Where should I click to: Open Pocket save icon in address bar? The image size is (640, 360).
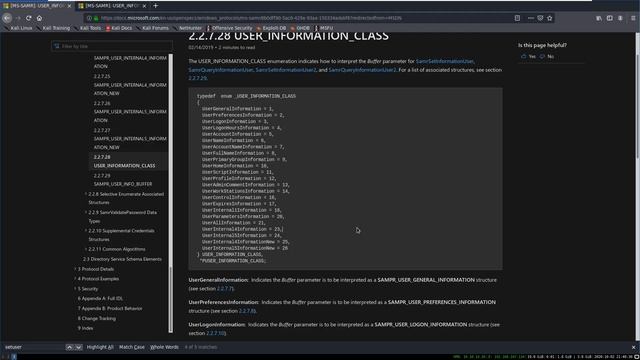click(540, 18)
